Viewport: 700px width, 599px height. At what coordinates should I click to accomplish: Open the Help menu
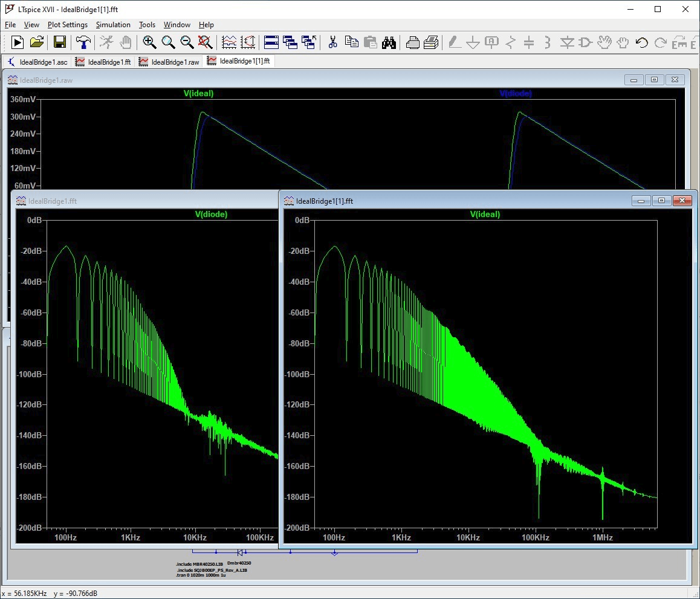click(206, 25)
